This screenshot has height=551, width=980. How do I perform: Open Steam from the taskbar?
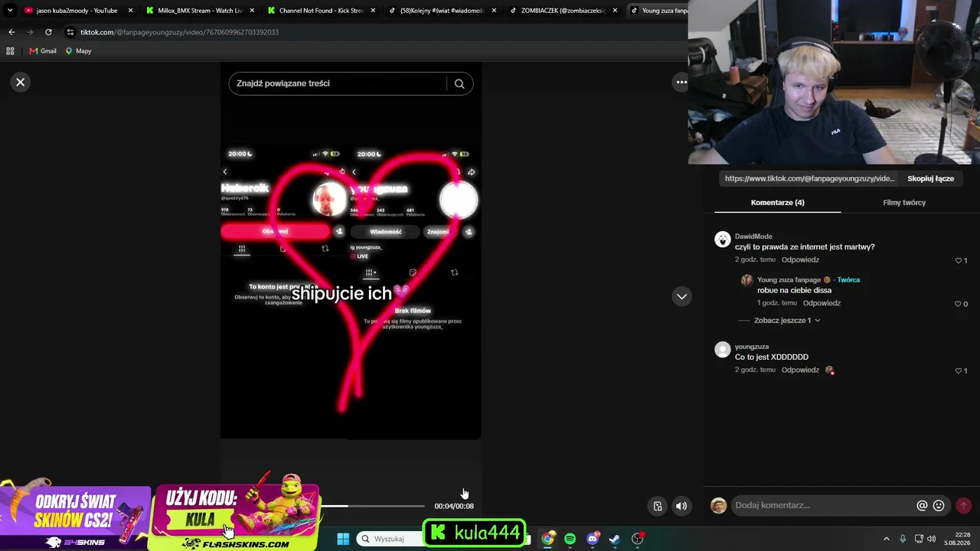coord(614,539)
